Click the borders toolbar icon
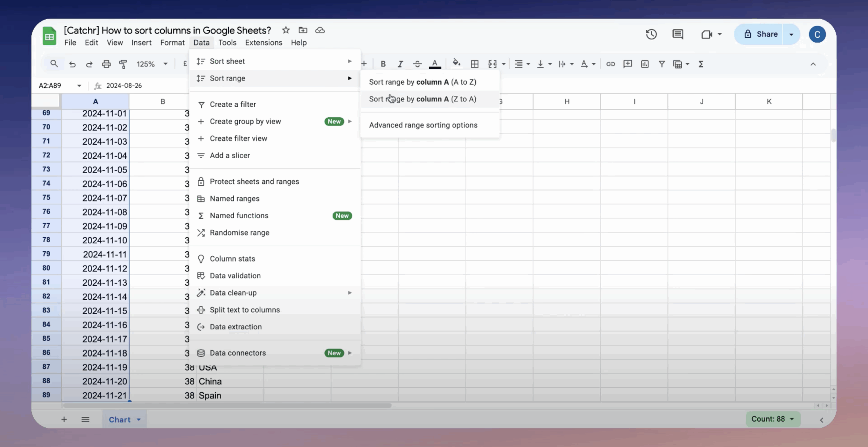The image size is (868, 447). 475,64
